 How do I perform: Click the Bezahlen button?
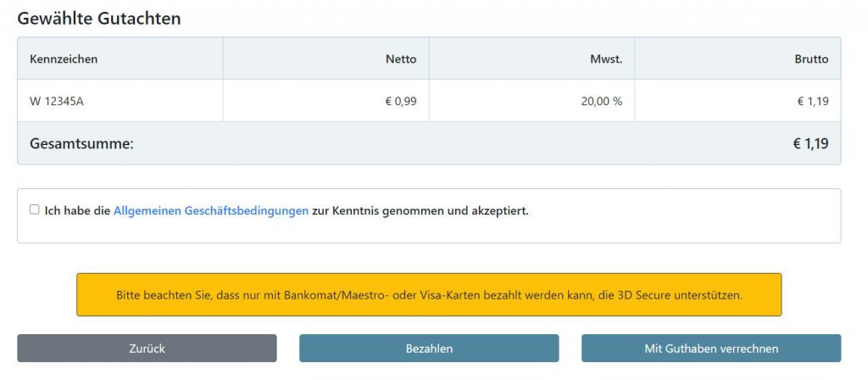coord(429,349)
